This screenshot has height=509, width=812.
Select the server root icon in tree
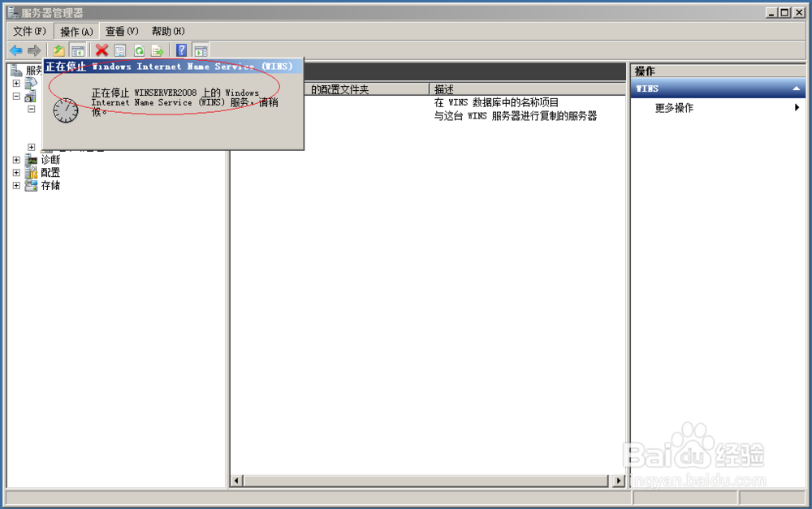pos(16,70)
